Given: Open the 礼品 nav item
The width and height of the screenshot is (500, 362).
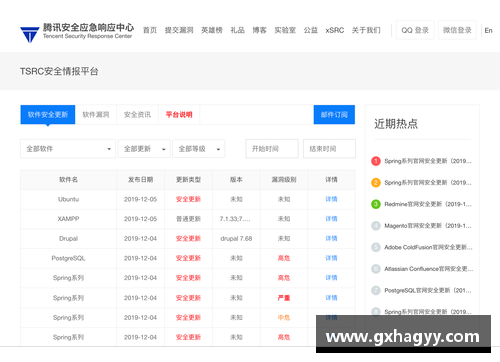Looking at the screenshot, I should click(238, 30).
